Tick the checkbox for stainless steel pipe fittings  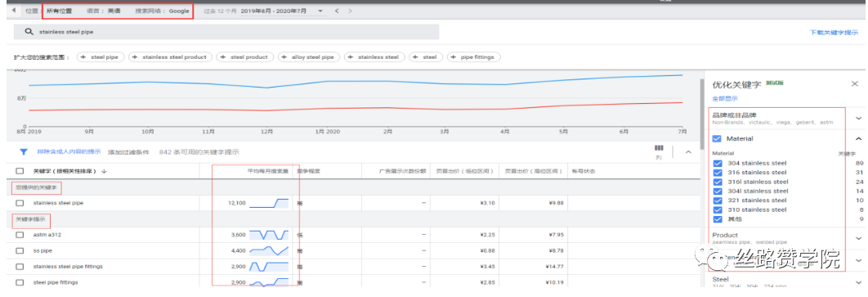(x=20, y=267)
